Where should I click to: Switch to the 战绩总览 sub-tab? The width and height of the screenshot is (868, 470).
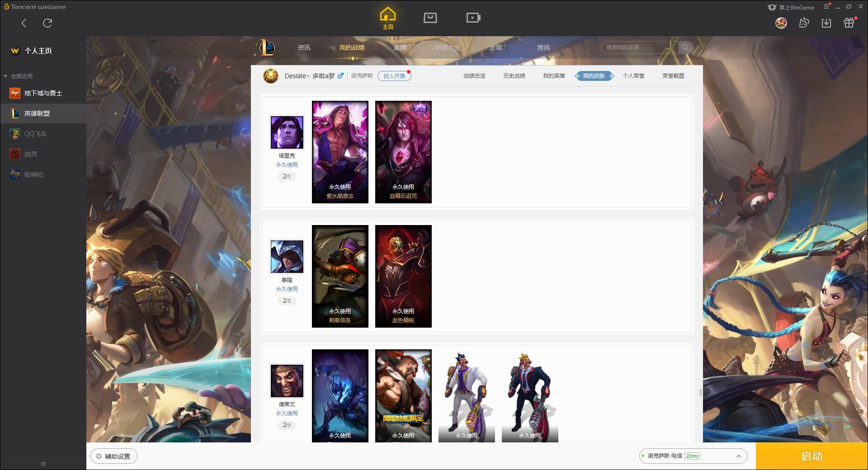coord(474,76)
